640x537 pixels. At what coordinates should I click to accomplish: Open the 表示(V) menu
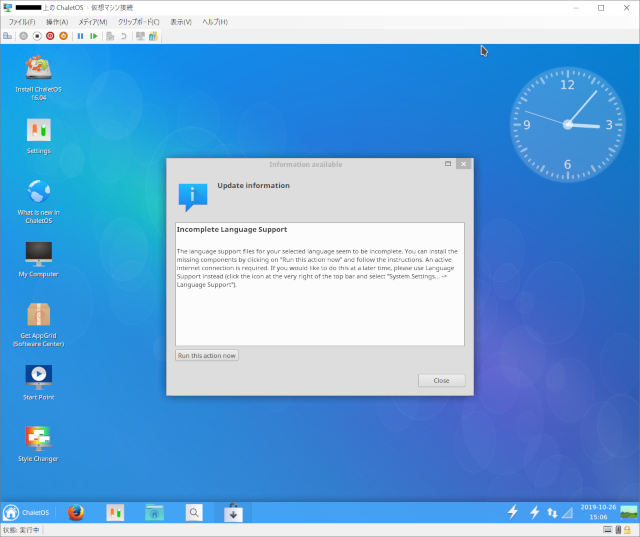(x=181, y=22)
